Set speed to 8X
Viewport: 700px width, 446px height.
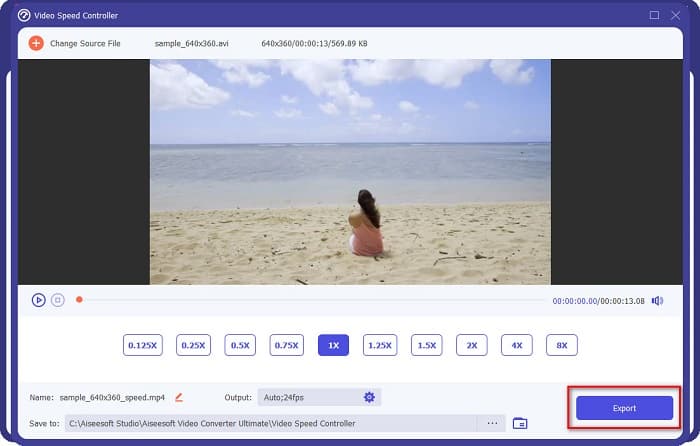[x=562, y=345]
